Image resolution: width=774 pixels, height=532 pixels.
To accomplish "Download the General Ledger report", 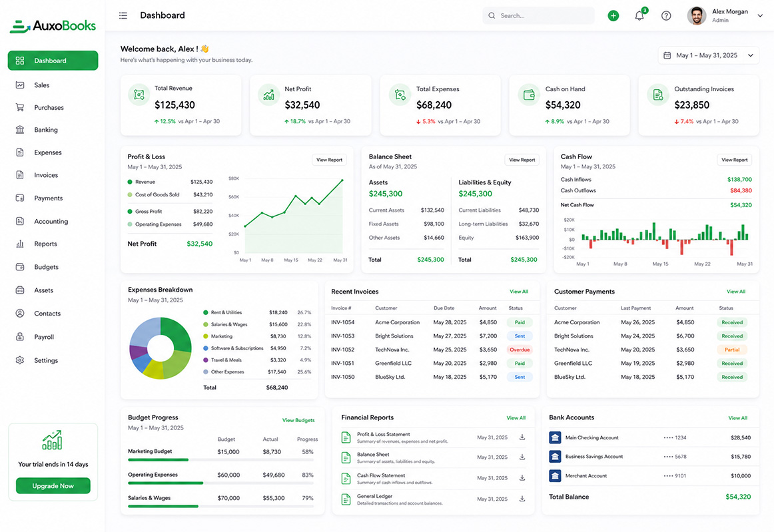I will (522, 499).
